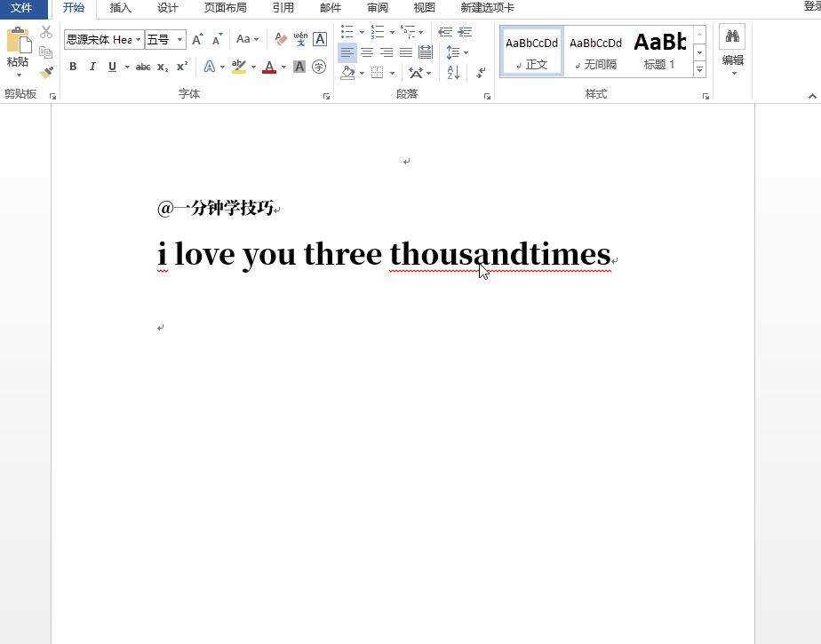
Task: Apply subscript formatting
Action: pyautogui.click(x=163, y=67)
